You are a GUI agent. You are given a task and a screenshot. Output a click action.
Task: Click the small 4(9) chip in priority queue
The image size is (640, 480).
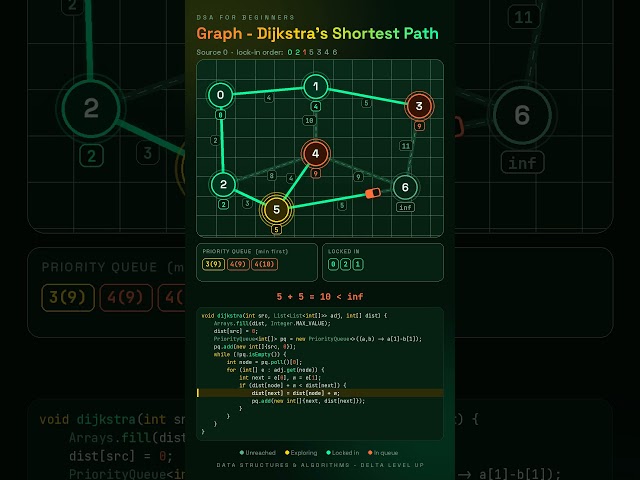pos(238,264)
